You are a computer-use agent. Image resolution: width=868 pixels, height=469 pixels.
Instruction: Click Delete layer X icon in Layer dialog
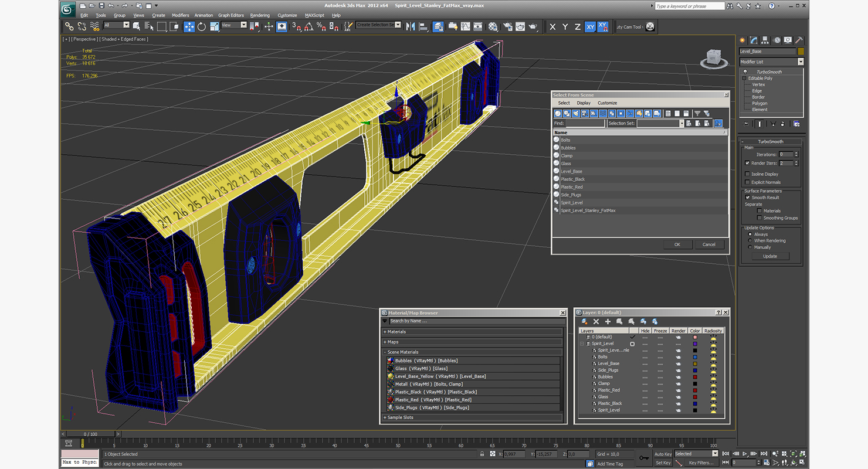point(596,321)
